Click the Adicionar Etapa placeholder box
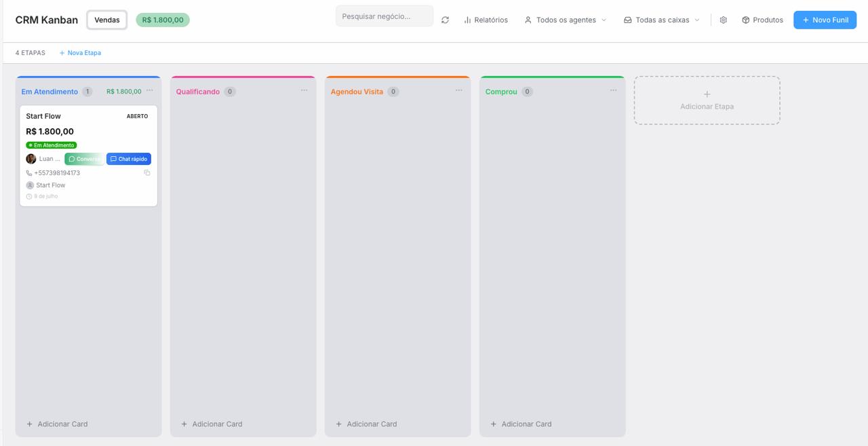 click(707, 100)
